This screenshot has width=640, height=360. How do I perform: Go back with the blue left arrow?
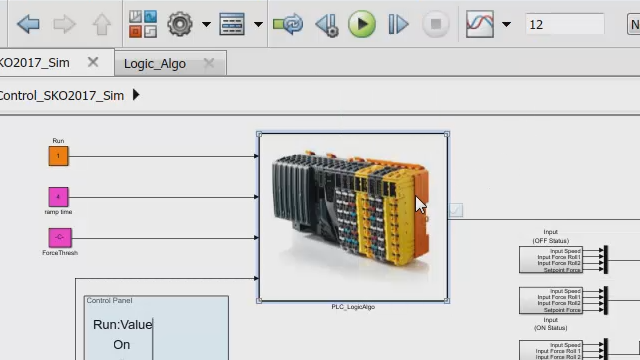pos(28,24)
